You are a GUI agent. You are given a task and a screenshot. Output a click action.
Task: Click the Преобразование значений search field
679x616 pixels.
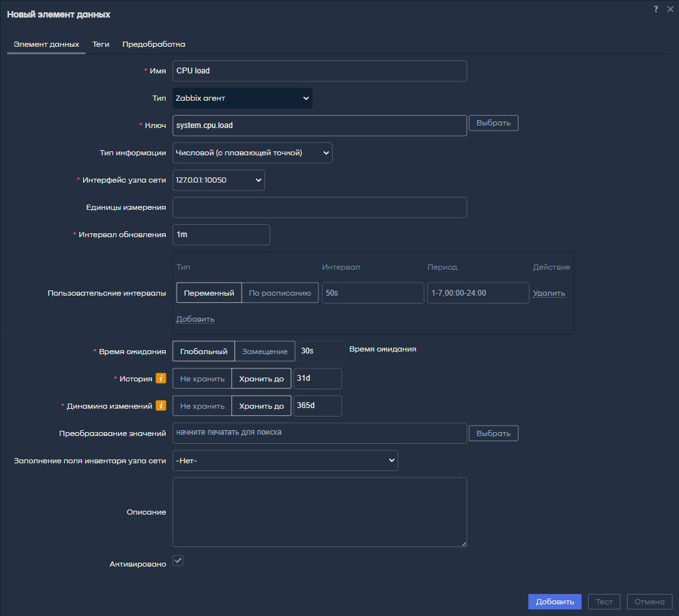320,433
